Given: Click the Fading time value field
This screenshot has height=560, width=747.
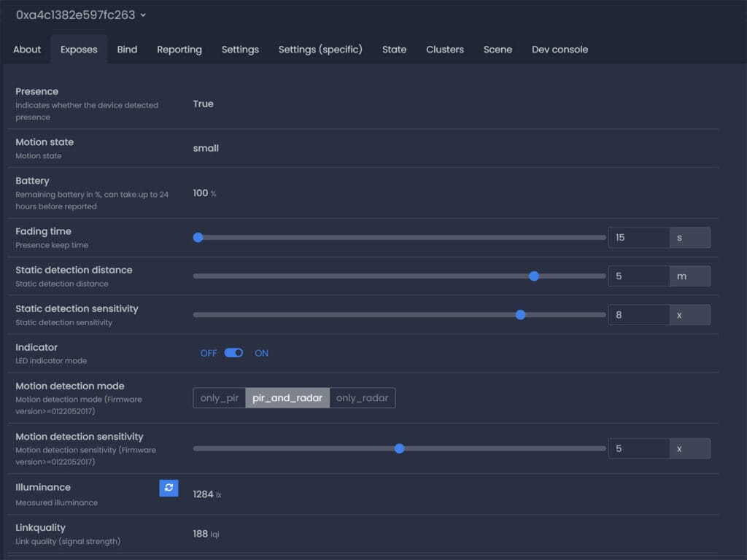Looking at the screenshot, I should [x=638, y=238].
